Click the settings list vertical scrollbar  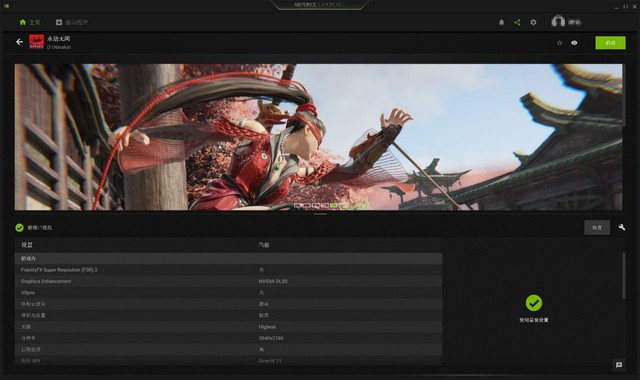click(x=623, y=276)
